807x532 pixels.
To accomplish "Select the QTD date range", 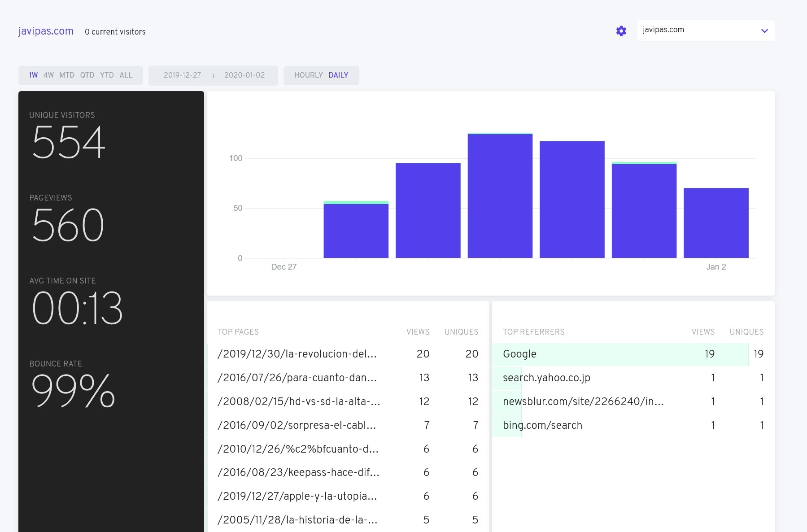I will (x=87, y=75).
